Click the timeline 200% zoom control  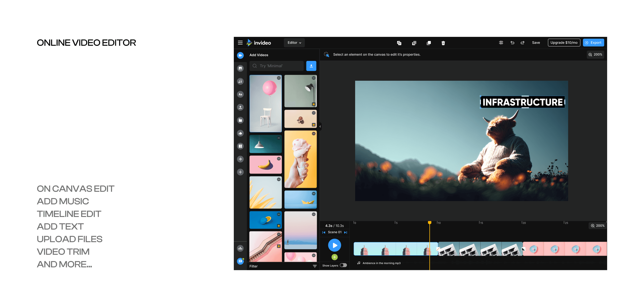click(598, 226)
